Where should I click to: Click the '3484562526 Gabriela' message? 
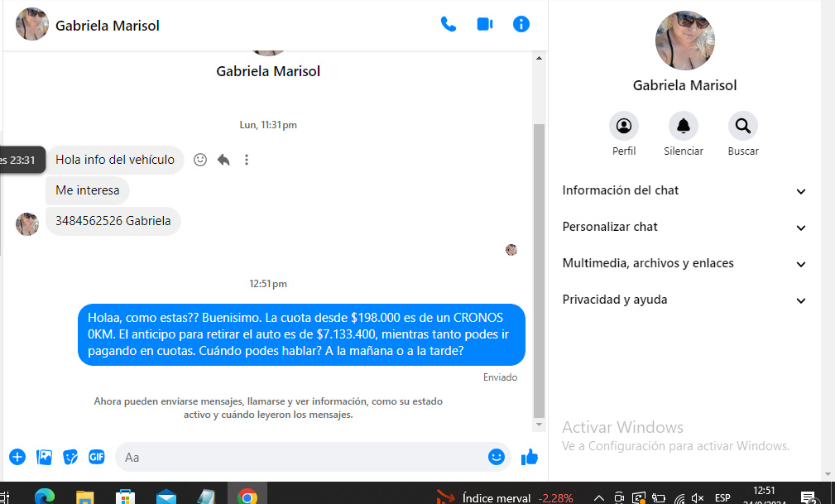(113, 221)
